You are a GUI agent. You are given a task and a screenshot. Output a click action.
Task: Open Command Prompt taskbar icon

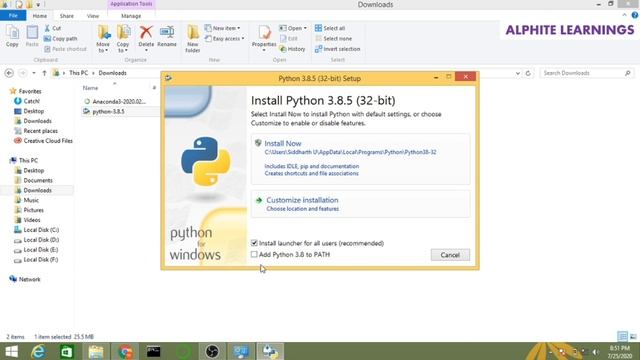coord(153,351)
